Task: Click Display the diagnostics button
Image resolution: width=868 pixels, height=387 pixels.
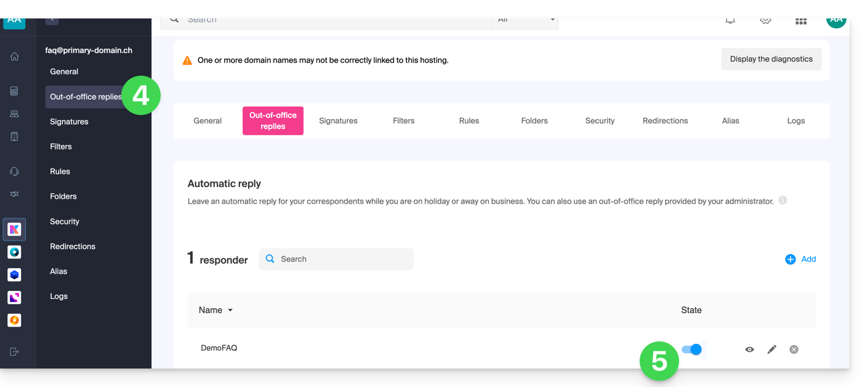Action: click(771, 59)
